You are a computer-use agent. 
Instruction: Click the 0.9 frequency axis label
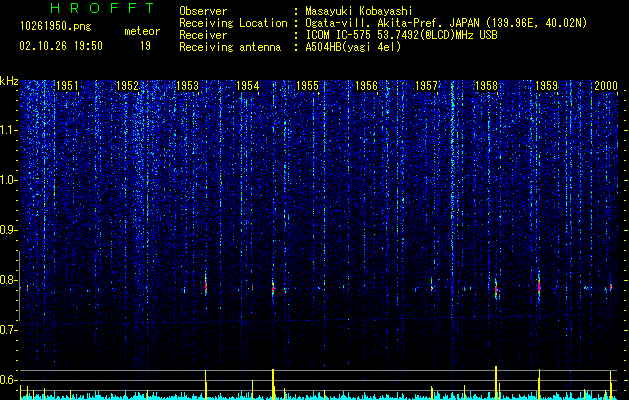pos(8,230)
